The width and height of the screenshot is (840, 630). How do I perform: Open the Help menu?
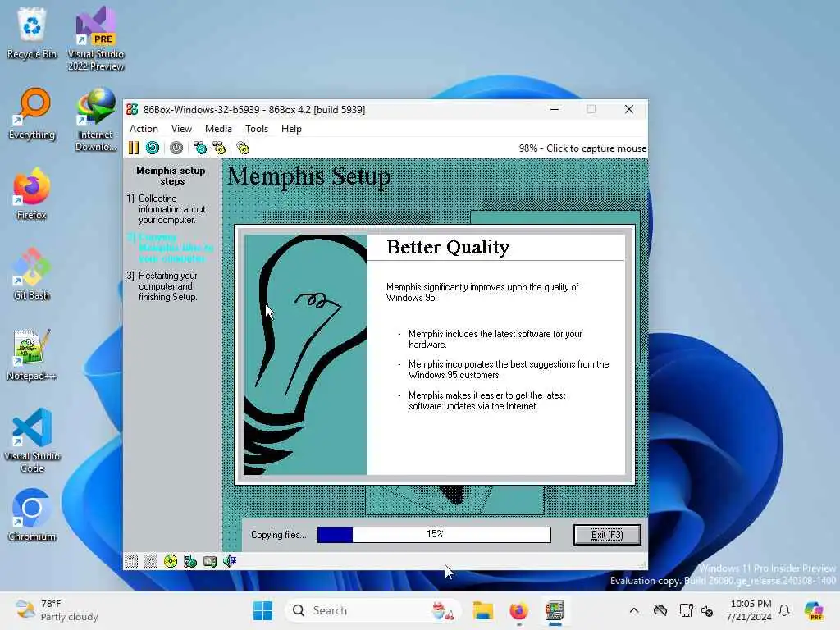pos(291,129)
